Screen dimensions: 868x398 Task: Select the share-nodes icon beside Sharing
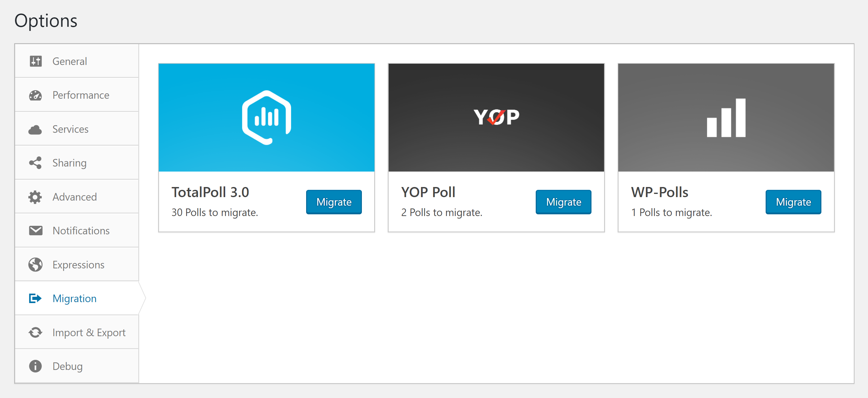tap(35, 162)
